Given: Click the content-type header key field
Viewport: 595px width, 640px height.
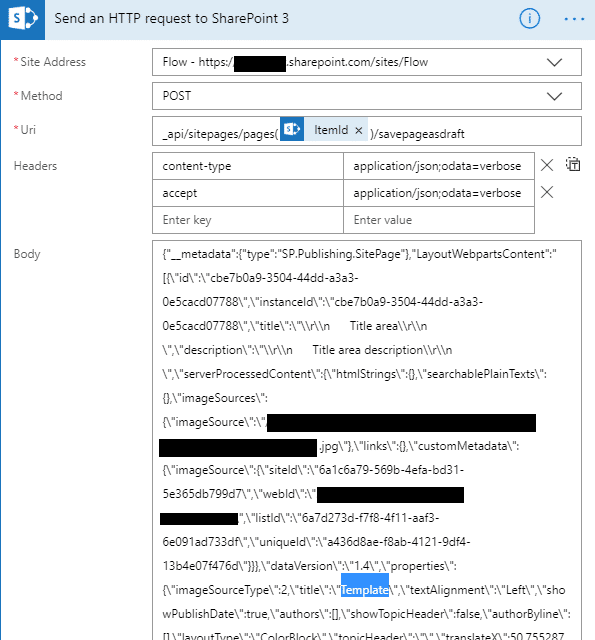Looking at the screenshot, I should [x=248, y=166].
